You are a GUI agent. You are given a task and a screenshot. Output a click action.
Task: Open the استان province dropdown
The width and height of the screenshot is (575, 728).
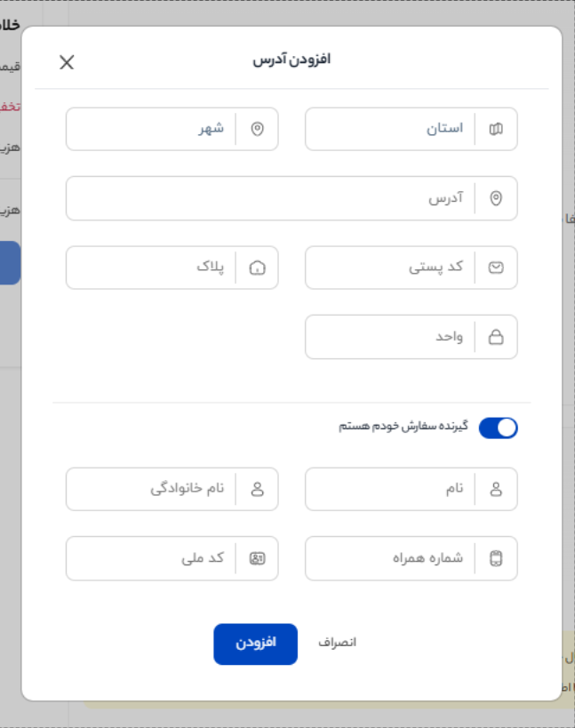click(x=411, y=129)
